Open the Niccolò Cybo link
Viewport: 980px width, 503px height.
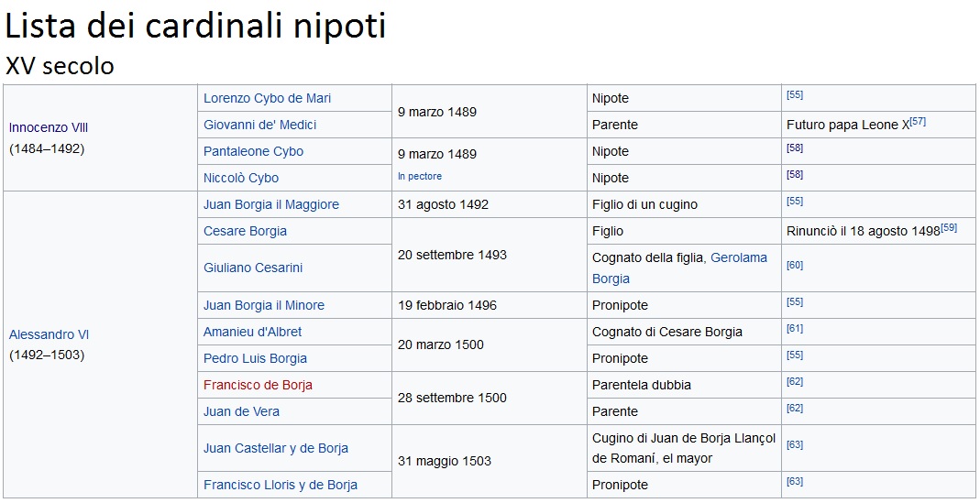click(x=240, y=178)
